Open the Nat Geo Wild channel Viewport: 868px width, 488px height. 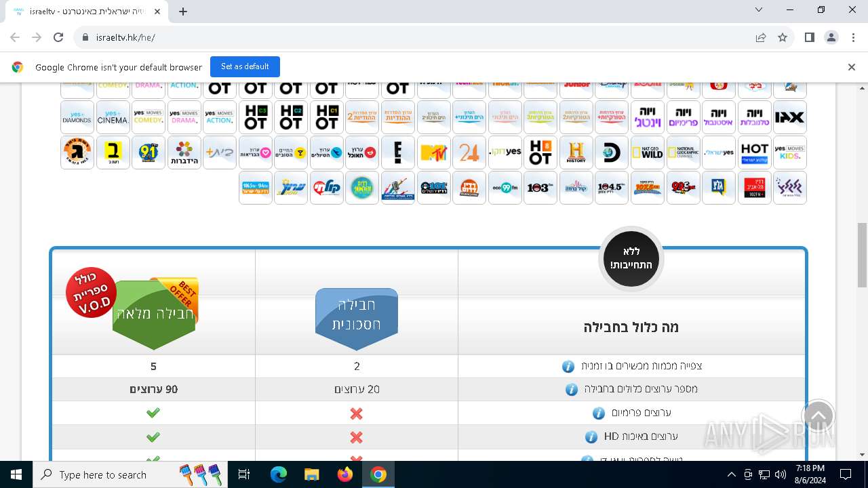(x=647, y=152)
